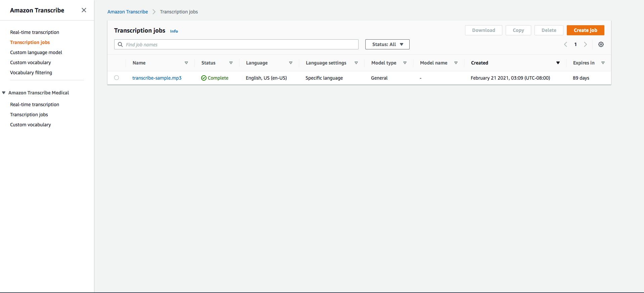644x293 pixels.
Task: Click 'February 21 2021, 03:09' created cell
Action: click(510, 78)
